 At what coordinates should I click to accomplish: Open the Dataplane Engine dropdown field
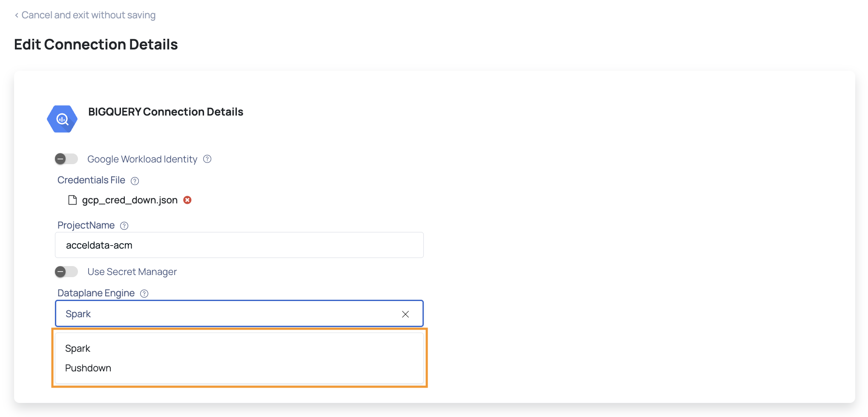pos(239,314)
